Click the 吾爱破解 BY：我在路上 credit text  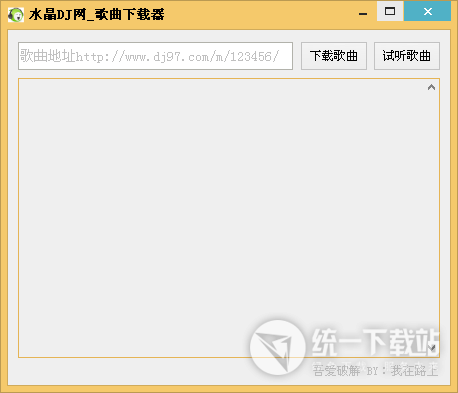(x=375, y=370)
